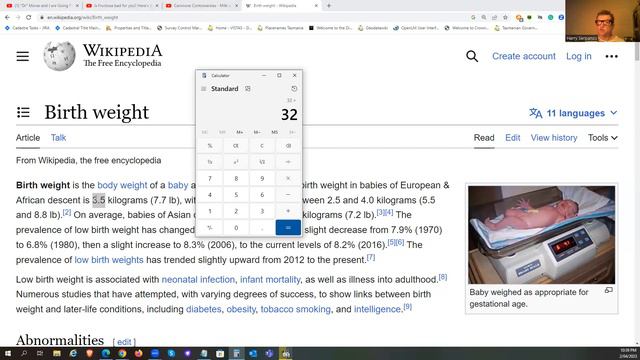The width and height of the screenshot is (640, 360).
Task: Open the diabetes link
Action: (x=203, y=309)
